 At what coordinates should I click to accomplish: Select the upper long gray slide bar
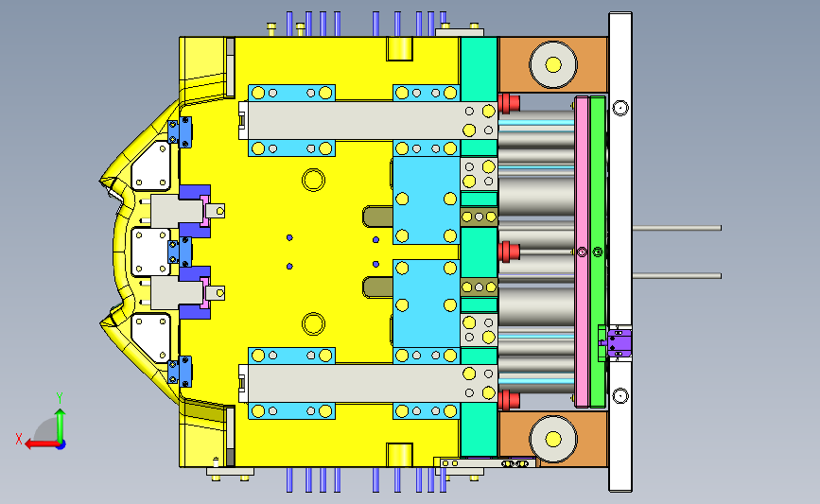click(x=372, y=120)
